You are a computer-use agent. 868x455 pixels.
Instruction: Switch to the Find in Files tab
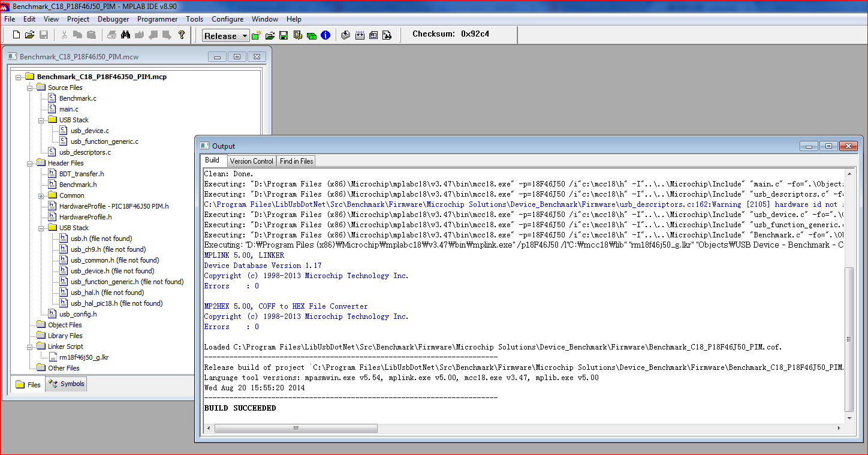[x=296, y=161]
